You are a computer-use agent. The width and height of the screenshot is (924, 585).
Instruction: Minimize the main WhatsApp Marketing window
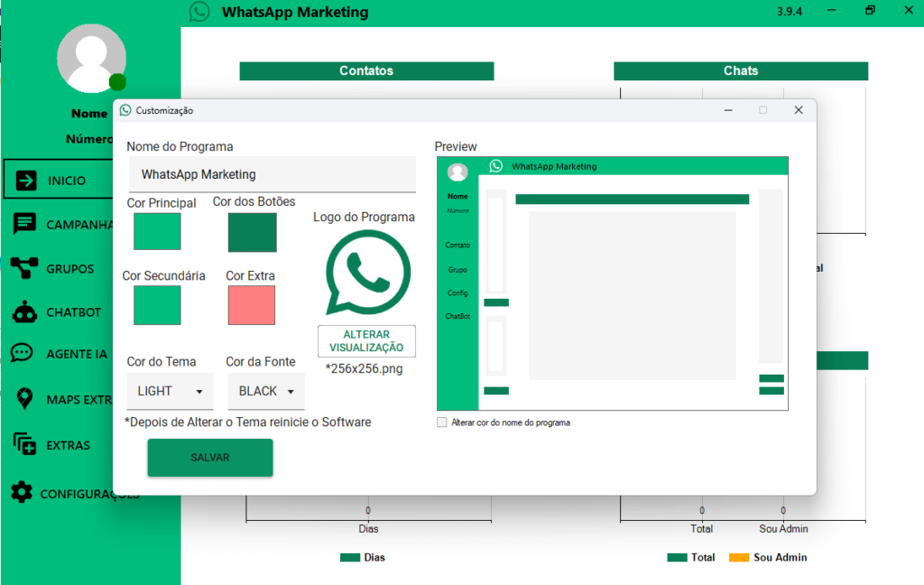pyautogui.click(x=831, y=10)
